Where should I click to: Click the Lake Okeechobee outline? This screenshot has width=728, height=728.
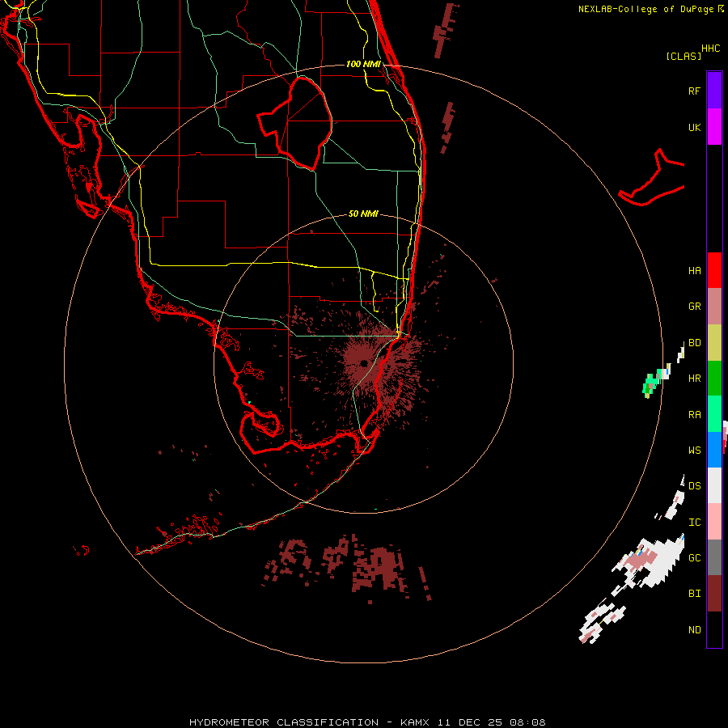pos(295,123)
